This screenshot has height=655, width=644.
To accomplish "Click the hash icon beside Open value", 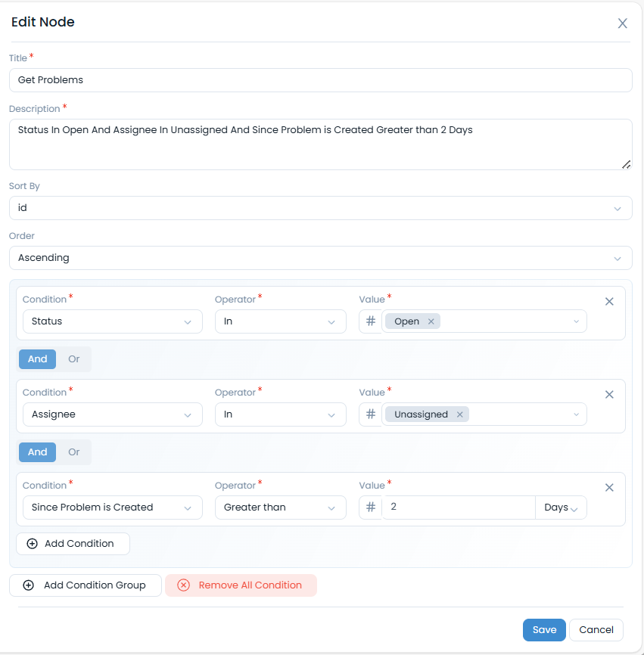I will point(370,321).
